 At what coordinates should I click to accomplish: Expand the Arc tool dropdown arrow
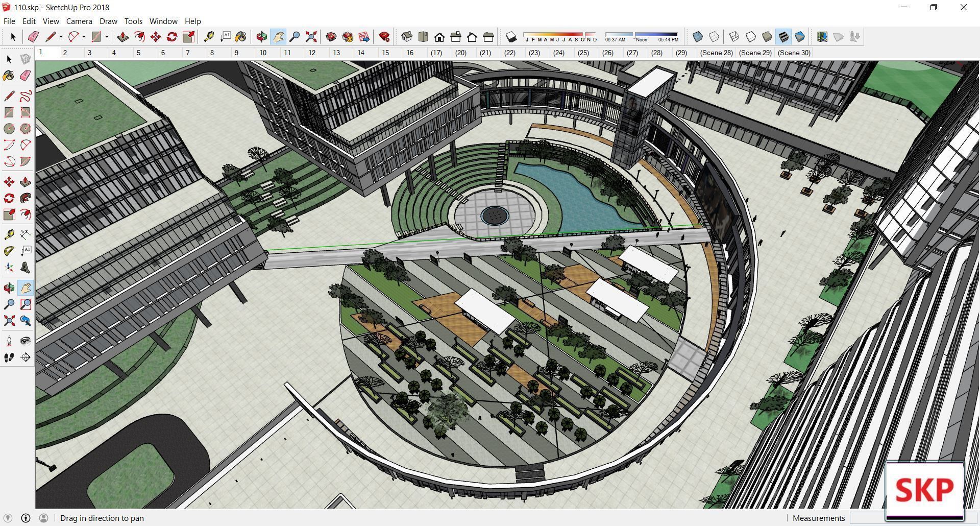(x=84, y=37)
